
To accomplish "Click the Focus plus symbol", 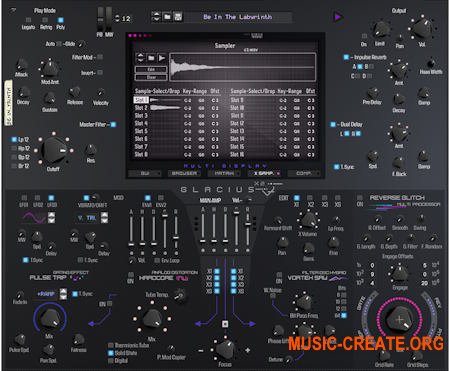I will pyautogui.click(x=248, y=350).
